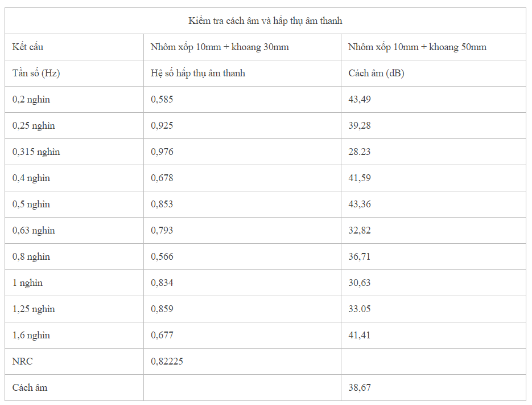Select the 'Cách âm (dB)' column header
Screen dimensions: 532x405
(376, 73)
